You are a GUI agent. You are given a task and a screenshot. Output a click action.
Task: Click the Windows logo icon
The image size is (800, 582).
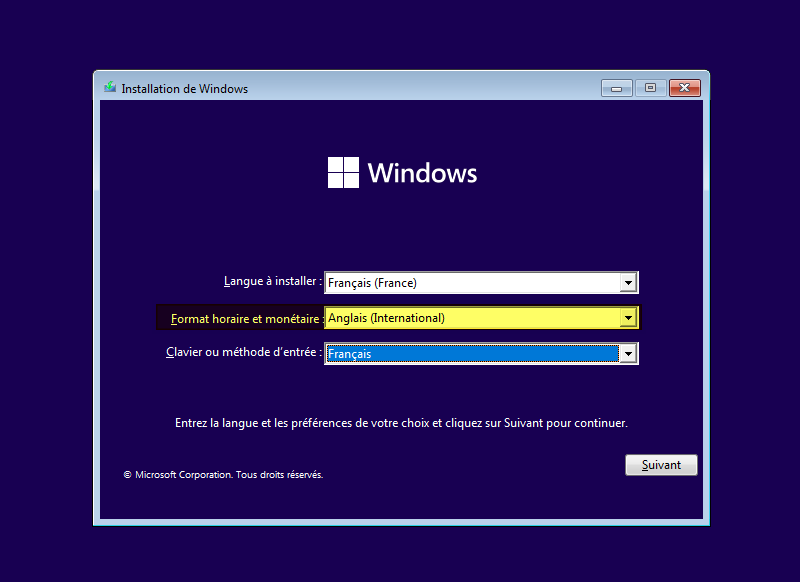[x=343, y=172]
